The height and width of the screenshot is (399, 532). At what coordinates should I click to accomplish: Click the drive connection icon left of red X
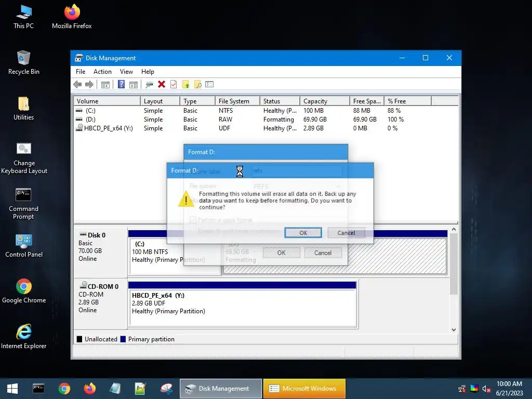click(x=149, y=85)
